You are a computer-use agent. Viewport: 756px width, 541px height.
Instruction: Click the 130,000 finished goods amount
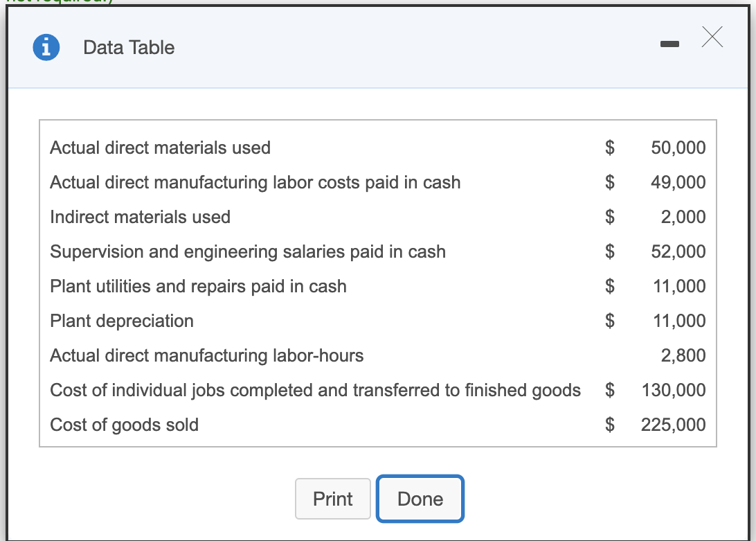pos(674,390)
